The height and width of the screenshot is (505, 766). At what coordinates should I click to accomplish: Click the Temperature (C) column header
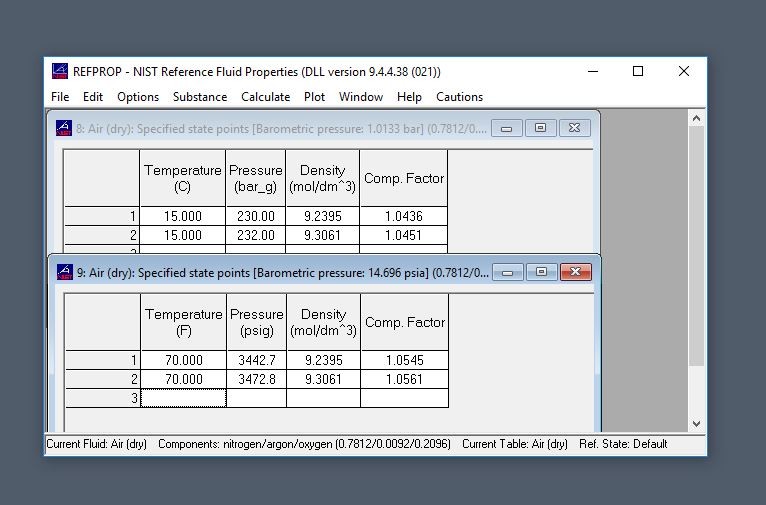point(182,178)
